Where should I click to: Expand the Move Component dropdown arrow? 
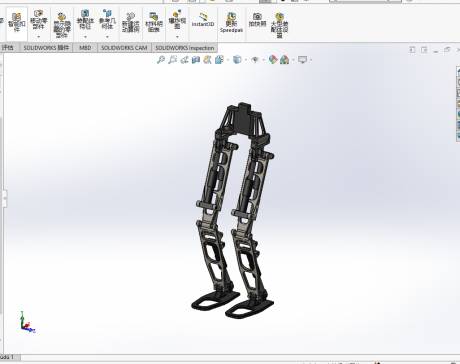(39, 37)
